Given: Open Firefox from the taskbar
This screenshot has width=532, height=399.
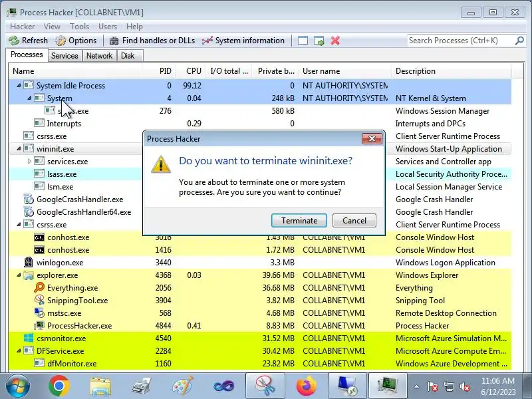Looking at the screenshot, I should point(307,386).
